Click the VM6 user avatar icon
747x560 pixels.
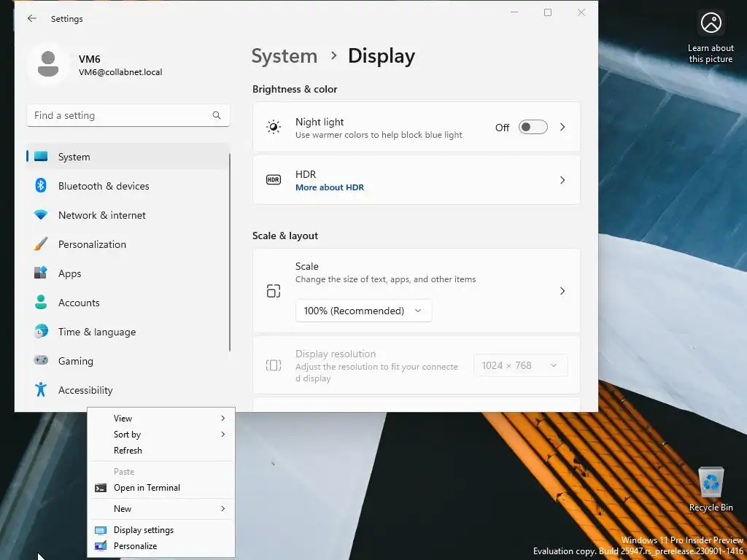(x=47, y=64)
